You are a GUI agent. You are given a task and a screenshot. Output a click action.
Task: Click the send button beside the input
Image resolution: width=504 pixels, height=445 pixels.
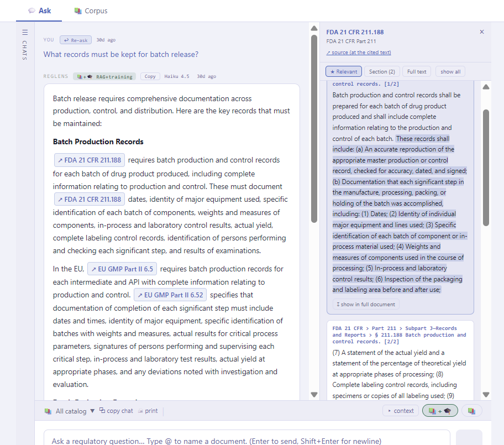point(469,437)
